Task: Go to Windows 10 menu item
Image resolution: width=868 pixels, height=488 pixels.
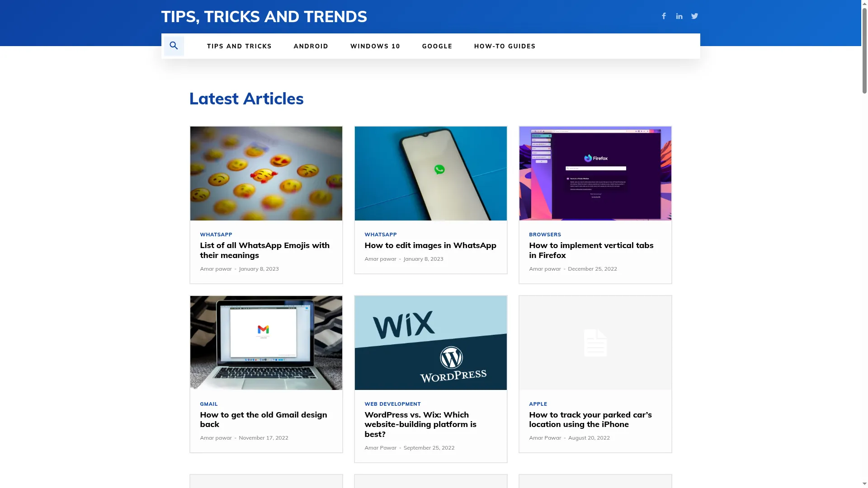Action: pyautogui.click(x=375, y=46)
